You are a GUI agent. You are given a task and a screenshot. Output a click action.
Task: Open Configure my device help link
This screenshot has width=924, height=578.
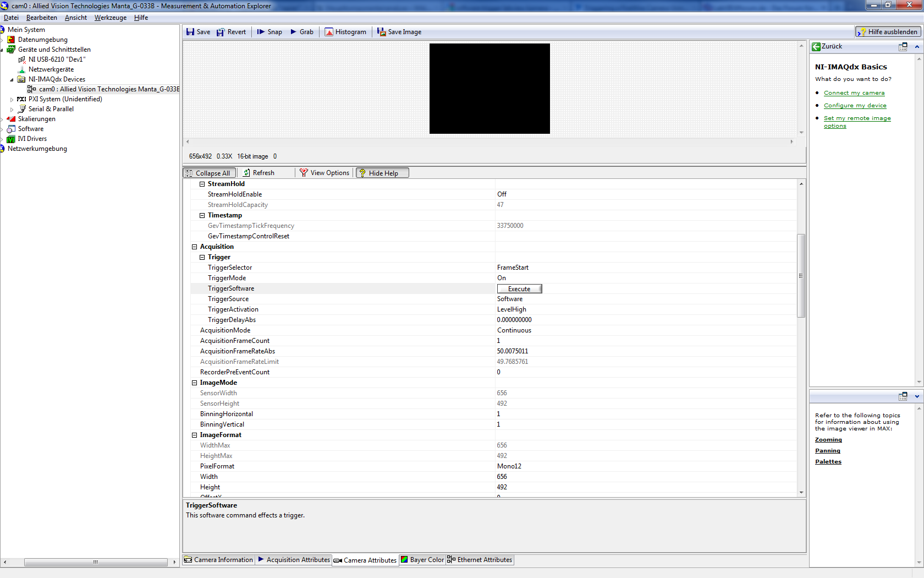click(x=855, y=106)
